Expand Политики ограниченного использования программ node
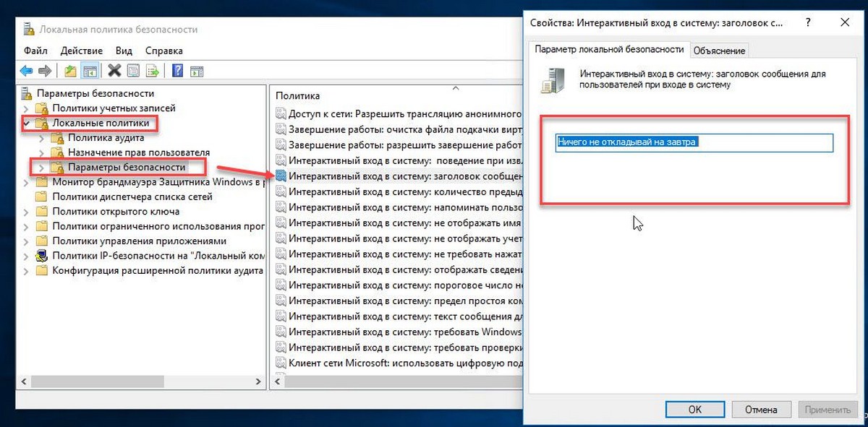Viewport: 868px width, 427px height. click(x=27, y=226)
